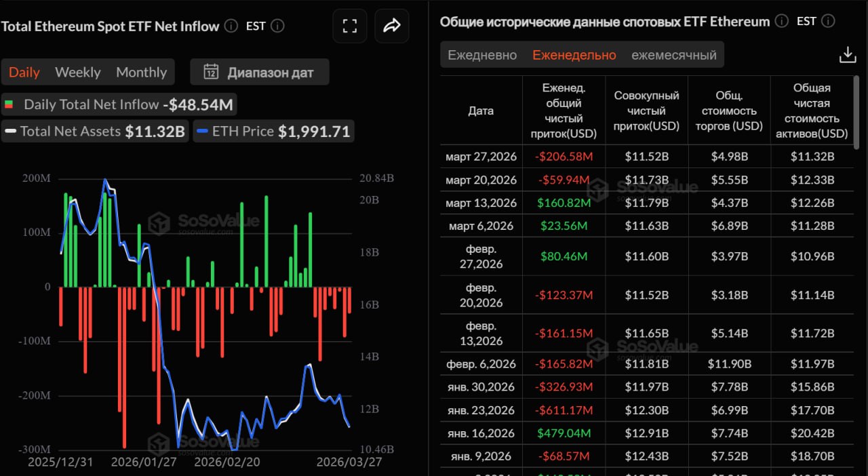
Task: Click info icon next to right EST label
Action: [x=827, y=21]
